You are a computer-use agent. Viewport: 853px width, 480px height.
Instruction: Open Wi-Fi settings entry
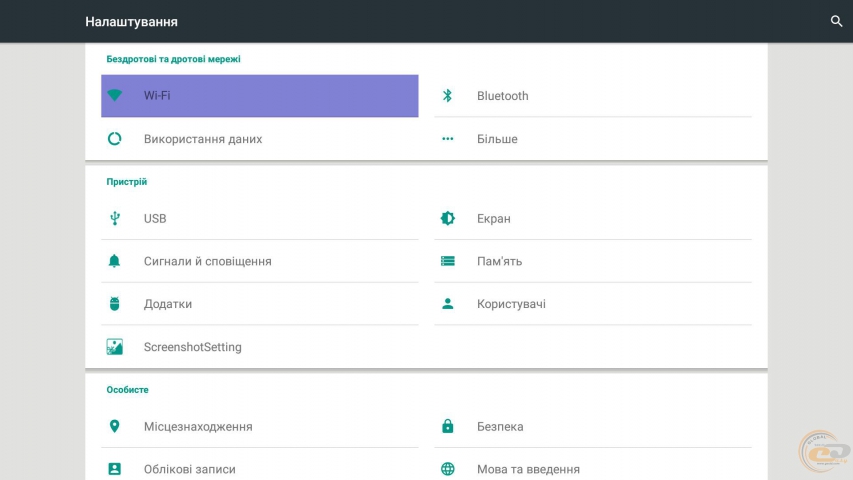tap(260, 96)
